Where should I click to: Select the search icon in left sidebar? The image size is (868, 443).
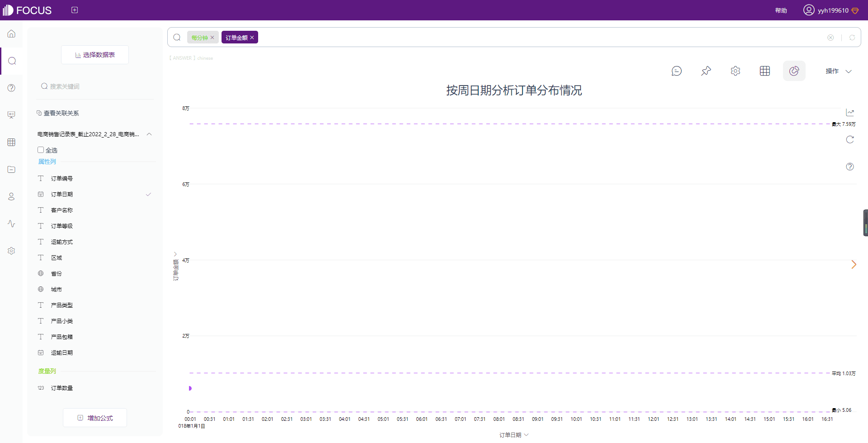pos(12,61)
